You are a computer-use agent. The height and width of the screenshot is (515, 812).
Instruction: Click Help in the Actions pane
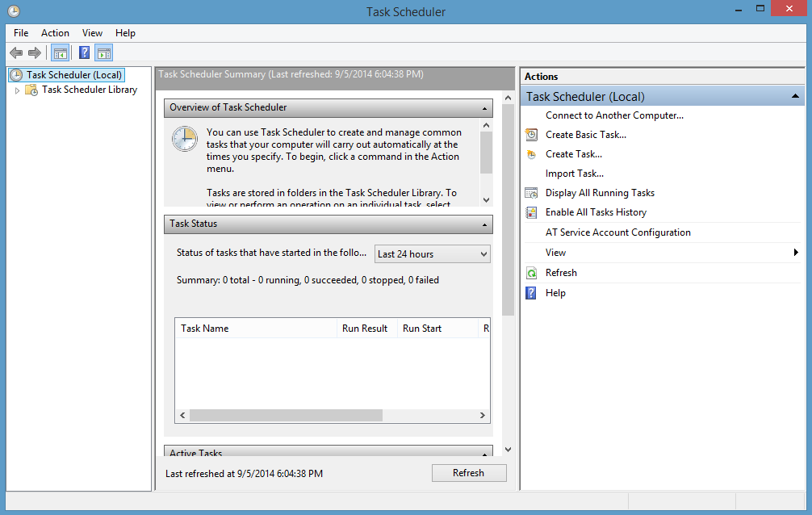coord(555,293)
